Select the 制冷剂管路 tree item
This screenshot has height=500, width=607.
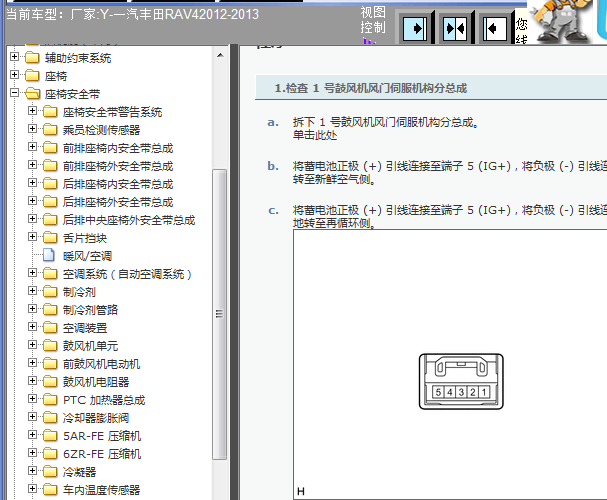90,310
